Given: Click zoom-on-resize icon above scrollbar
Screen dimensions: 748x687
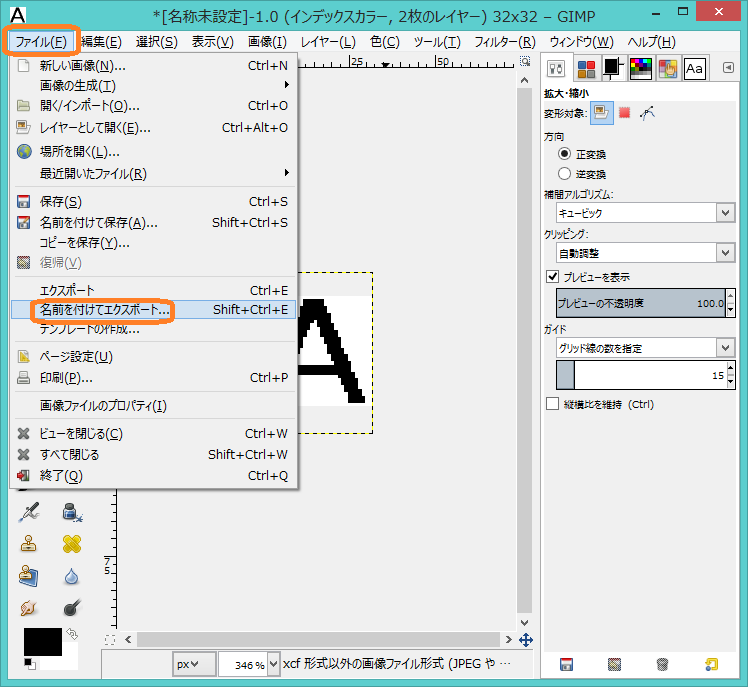Looking at the screenshot, I should 525,62.
